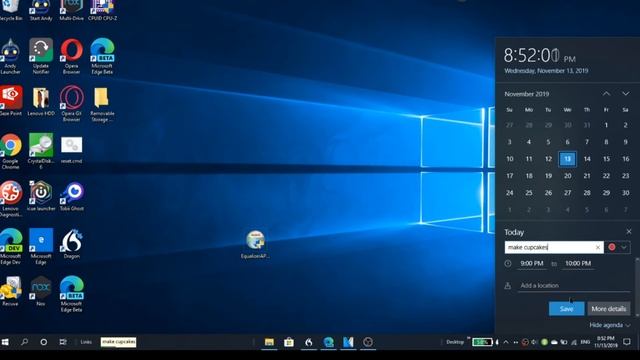Click the taskbar search magnifier

[24, 342]
